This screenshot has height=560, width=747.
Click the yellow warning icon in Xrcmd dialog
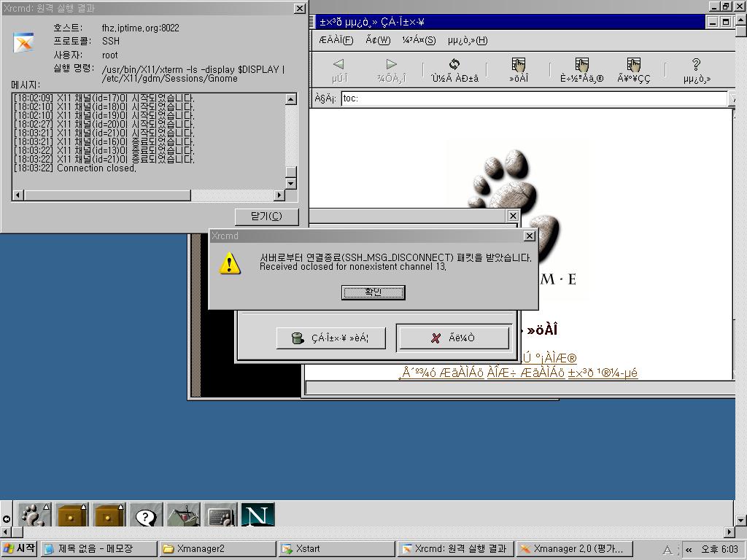point(230,263)
